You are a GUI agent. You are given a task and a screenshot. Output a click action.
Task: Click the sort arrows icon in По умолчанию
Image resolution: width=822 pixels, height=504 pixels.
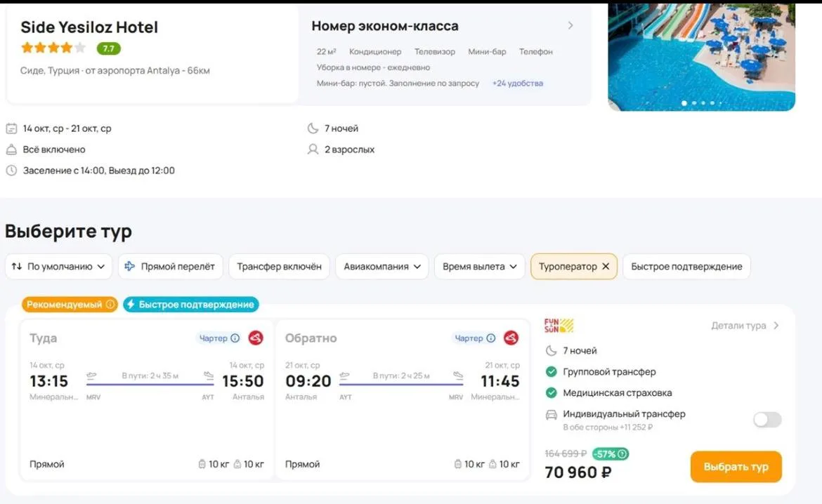(17, 266)
